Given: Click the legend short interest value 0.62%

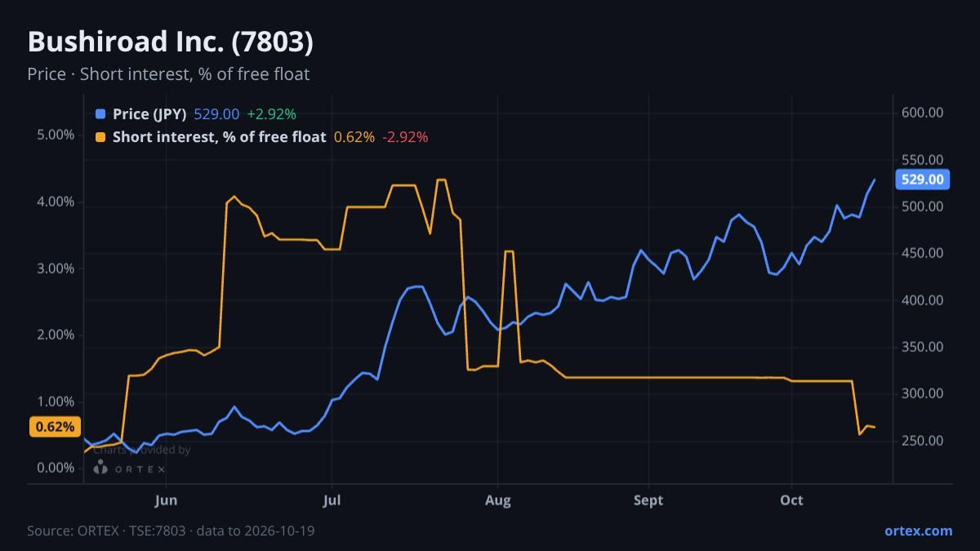Looking at the screenshot, I should pos(354,137).
